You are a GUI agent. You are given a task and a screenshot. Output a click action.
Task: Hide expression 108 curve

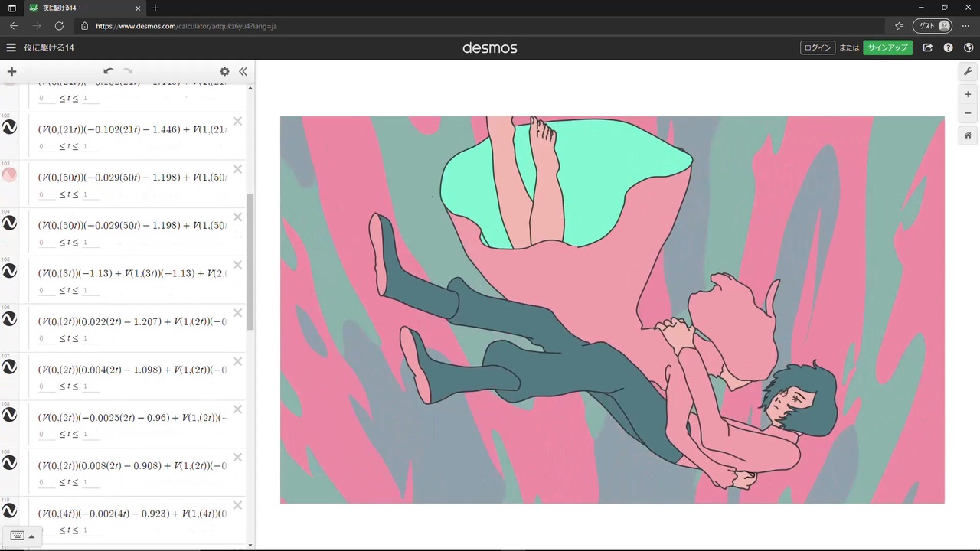[9, 415]
